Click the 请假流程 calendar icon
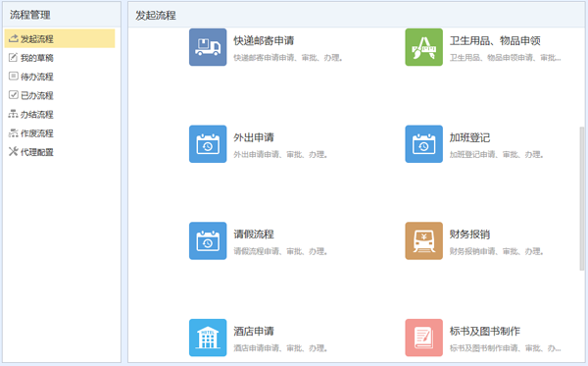 208,241
